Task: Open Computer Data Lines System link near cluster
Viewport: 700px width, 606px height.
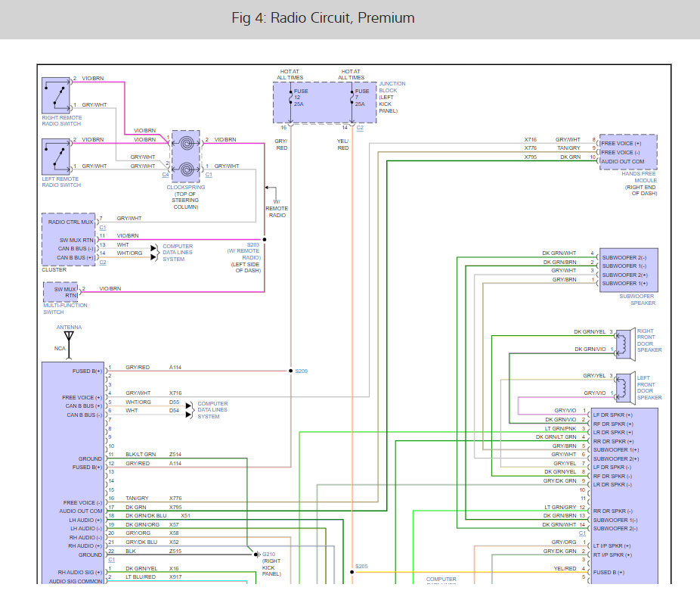Action: pos(178,253)
